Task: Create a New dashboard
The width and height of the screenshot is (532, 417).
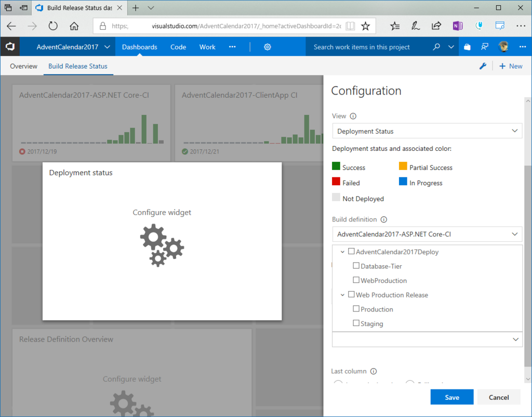Action: 511,66
